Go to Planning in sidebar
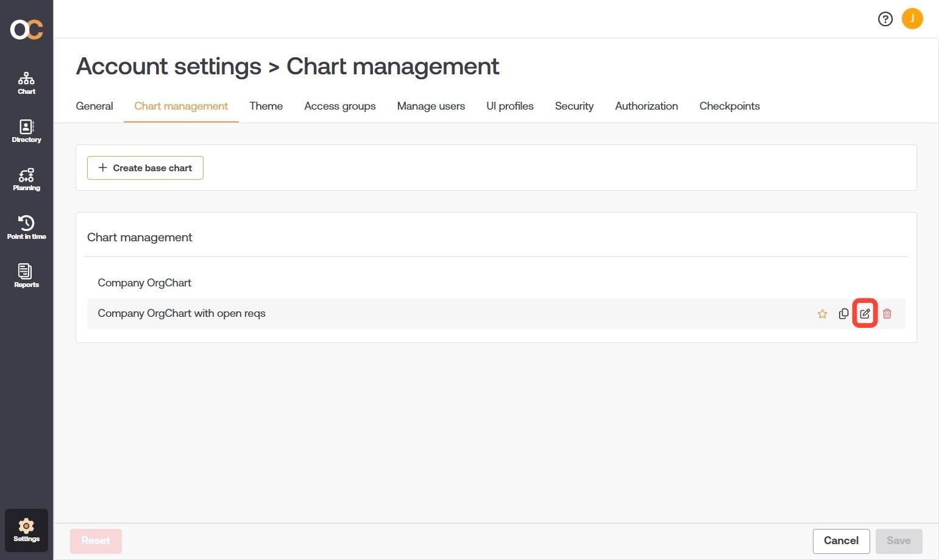This screenshot has height=560, width=939. pyautogui.click(x=26, y=180)
